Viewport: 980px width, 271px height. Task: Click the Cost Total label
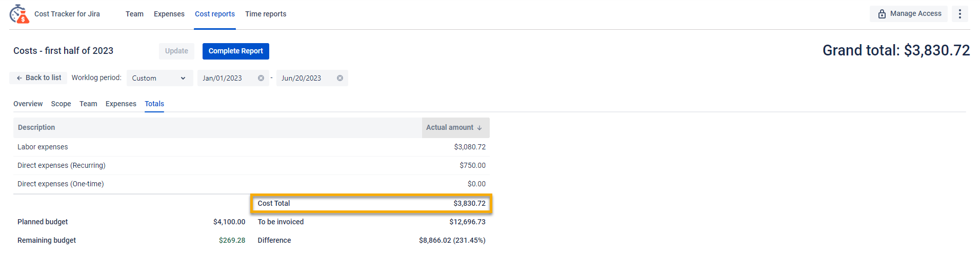pos(274,203)
